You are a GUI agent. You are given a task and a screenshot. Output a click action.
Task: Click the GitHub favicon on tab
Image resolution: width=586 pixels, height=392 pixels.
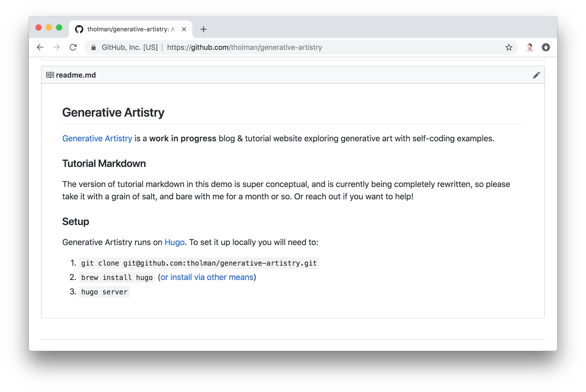(x=79, y=29)
